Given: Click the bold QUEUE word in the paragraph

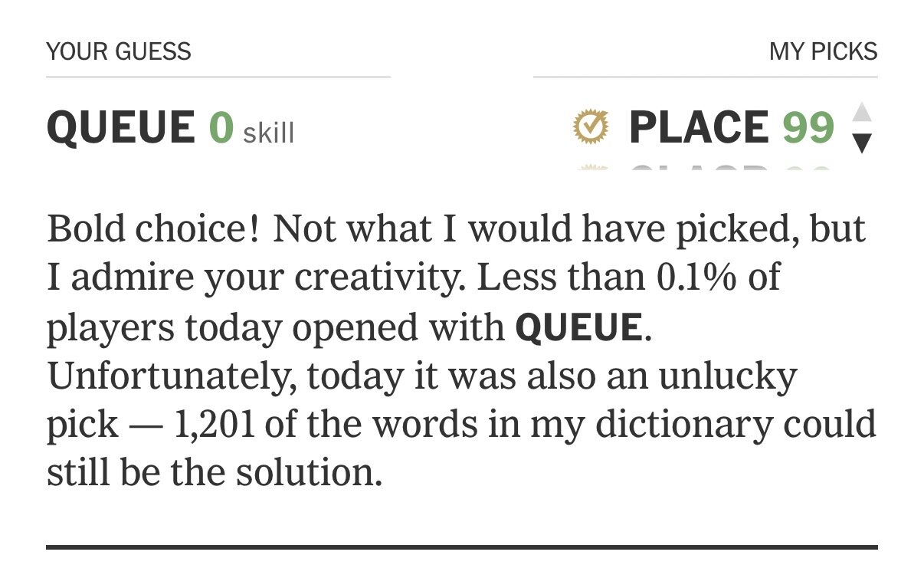Looking at the screenshot, I should click(x=578, y=328).
